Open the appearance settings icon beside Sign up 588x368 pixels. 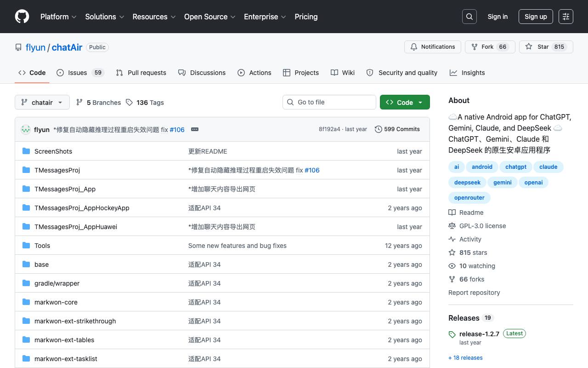click(x=566, y=17)
